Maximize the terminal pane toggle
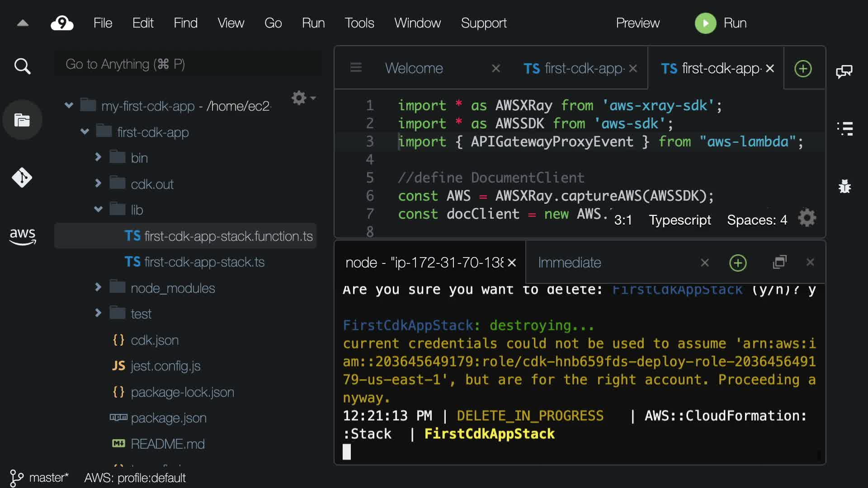Image resolution: width=868 pixels, height=488 pixels. click(780, 262)
